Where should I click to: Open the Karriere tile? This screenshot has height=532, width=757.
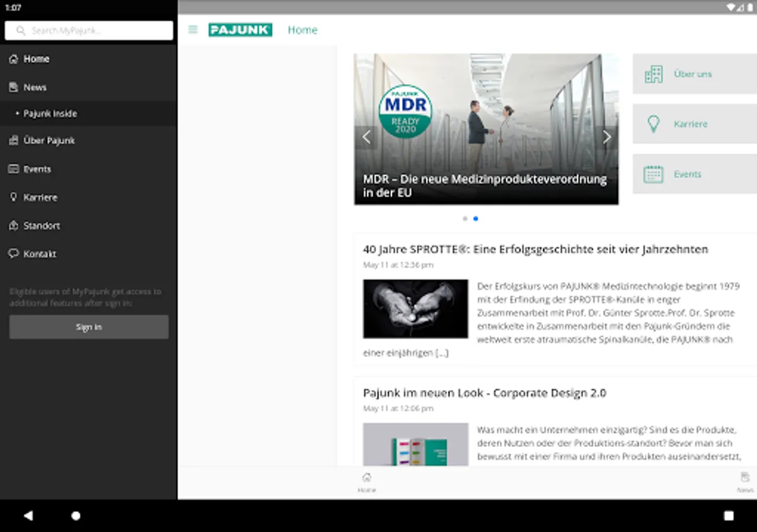(695, 124)
